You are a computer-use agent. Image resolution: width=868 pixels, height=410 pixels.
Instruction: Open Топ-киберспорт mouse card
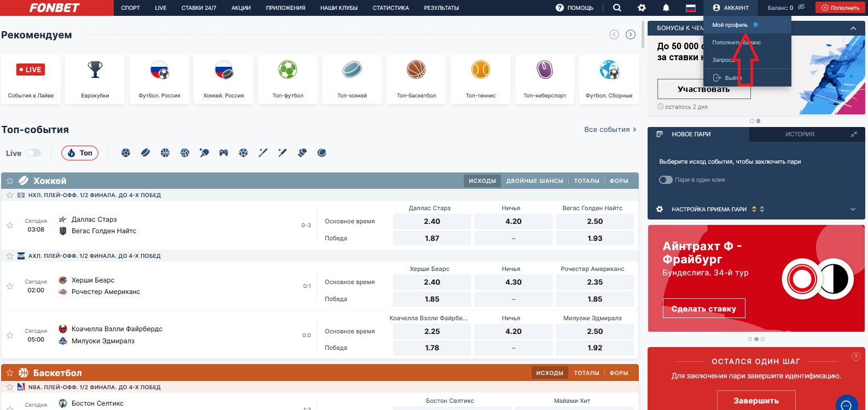[545, 79]
